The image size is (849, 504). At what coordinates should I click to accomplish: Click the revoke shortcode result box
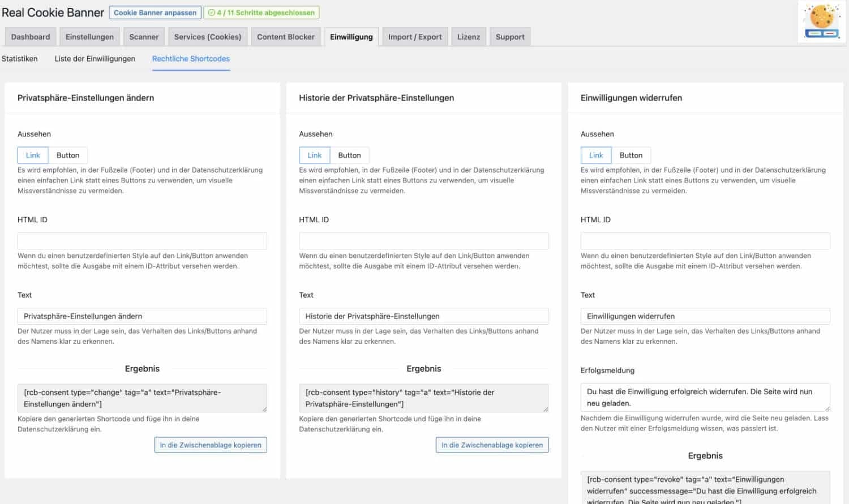tap(705, 488)
